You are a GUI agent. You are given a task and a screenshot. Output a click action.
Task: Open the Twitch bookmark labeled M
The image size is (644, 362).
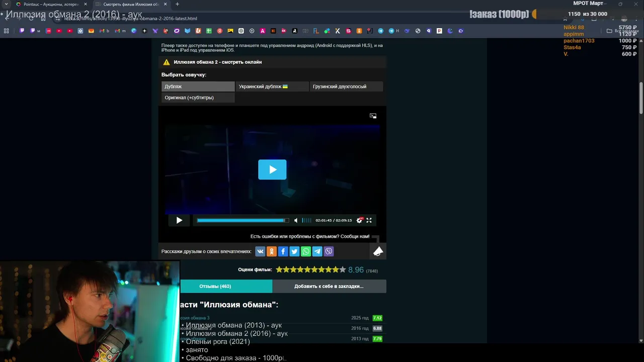(x=35, y=31)
